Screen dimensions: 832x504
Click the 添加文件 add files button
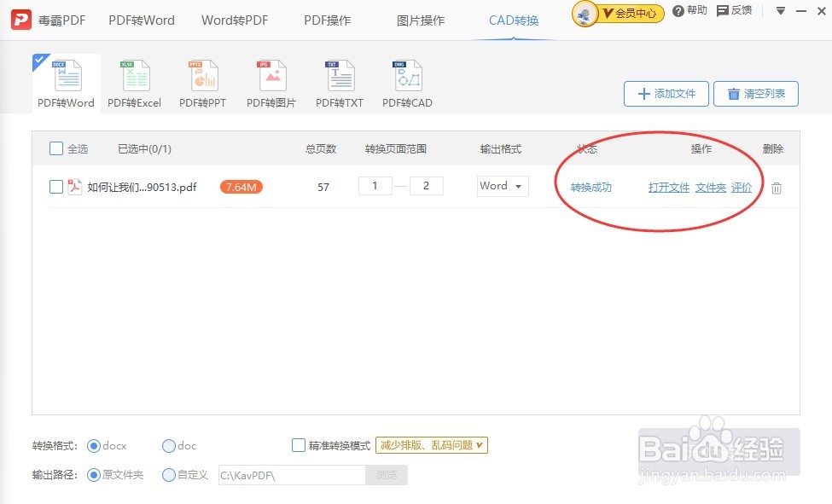click(x=666, y=94)
